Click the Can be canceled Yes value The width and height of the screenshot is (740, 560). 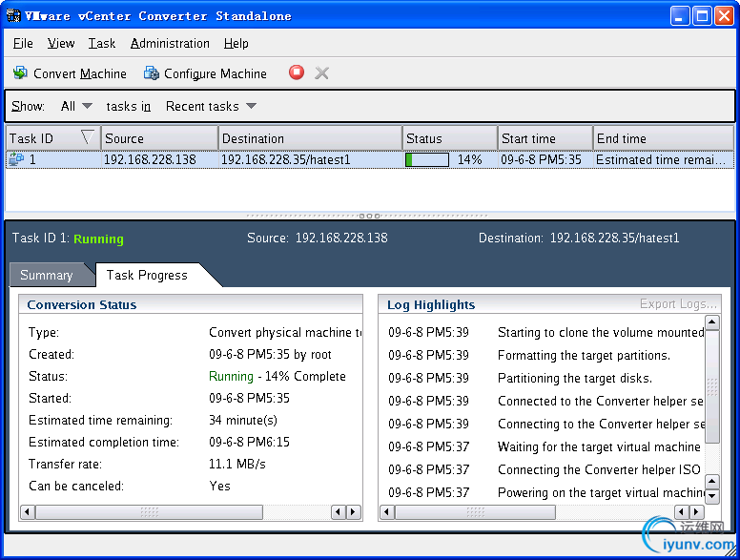click(220, 486)
